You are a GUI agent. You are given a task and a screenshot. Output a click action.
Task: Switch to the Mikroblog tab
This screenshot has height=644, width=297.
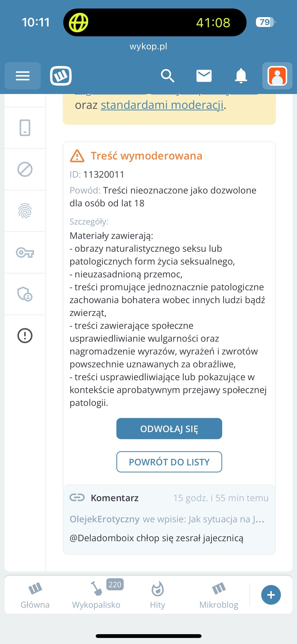[x=219, y=595]
